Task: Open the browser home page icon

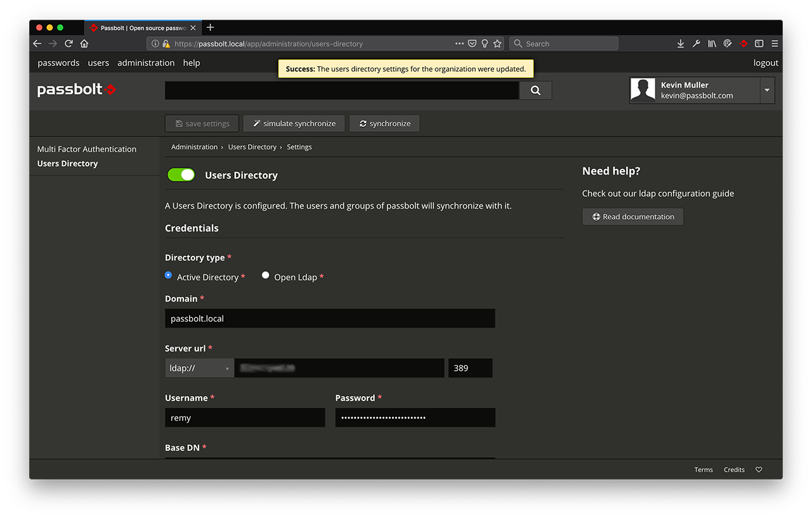Action: coord(84,44)
